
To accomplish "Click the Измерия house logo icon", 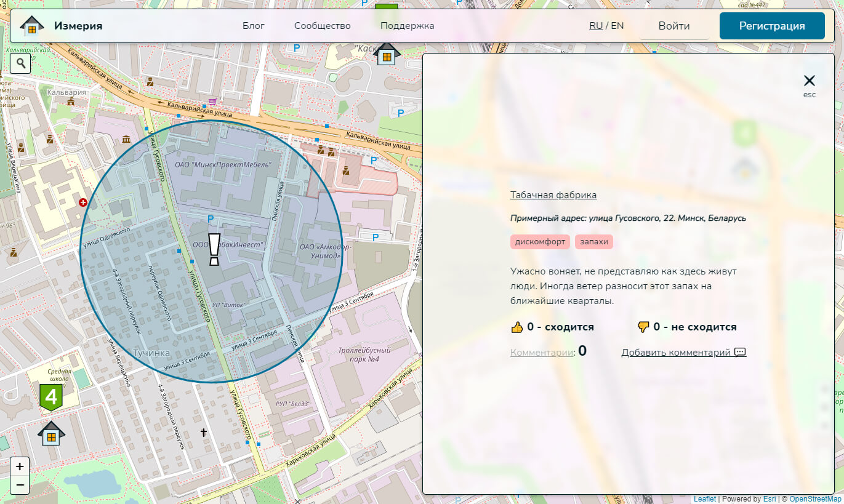I will (x=32, y=26).
